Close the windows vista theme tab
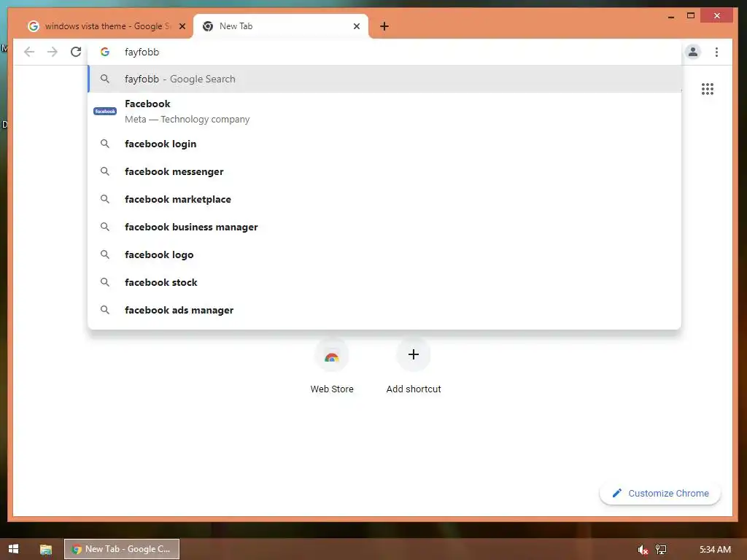Image resolution: width=747 pixels, height=560 pixels. (x=182, y=26)
